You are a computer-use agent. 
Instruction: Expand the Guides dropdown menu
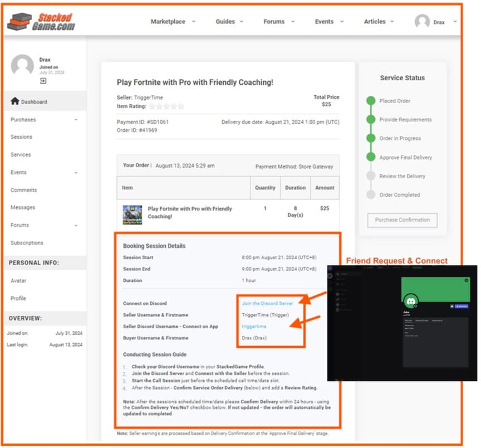(x=242, y=22)
